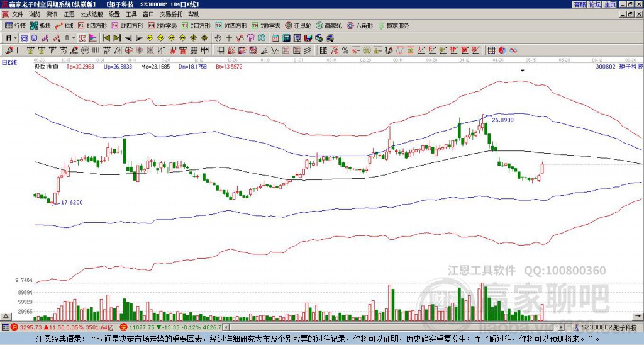Open the 帮助 menu
644x345 pixels.
(194, 14)
